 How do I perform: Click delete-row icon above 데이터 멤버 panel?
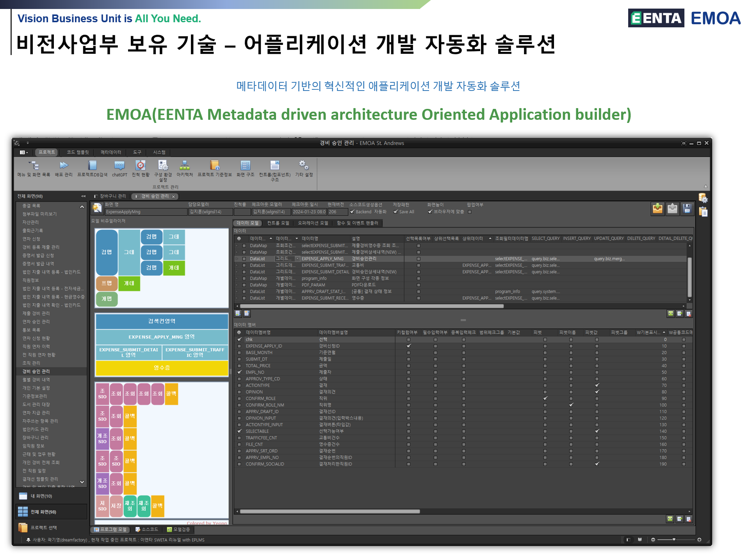click(x=689, y=313)
